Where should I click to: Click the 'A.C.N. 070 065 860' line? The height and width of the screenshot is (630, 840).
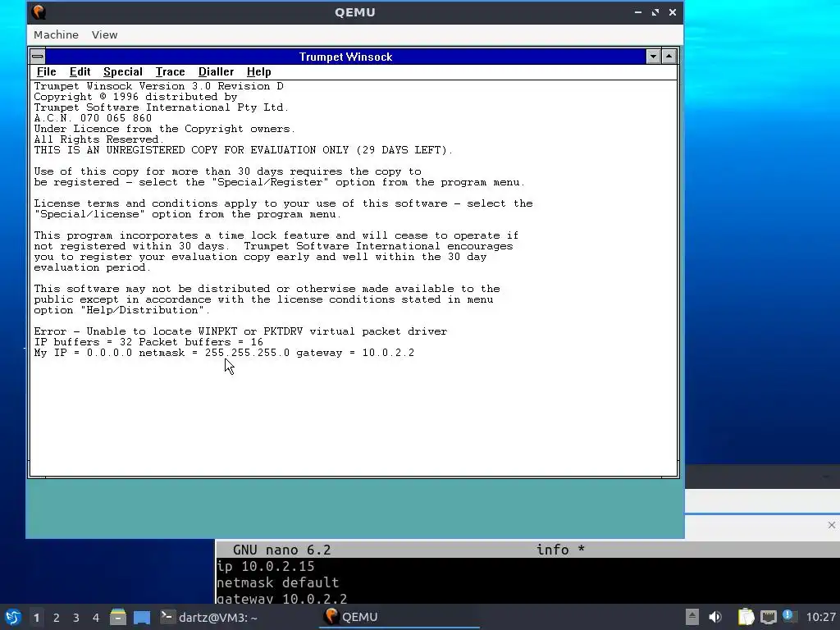pos(93,118)
